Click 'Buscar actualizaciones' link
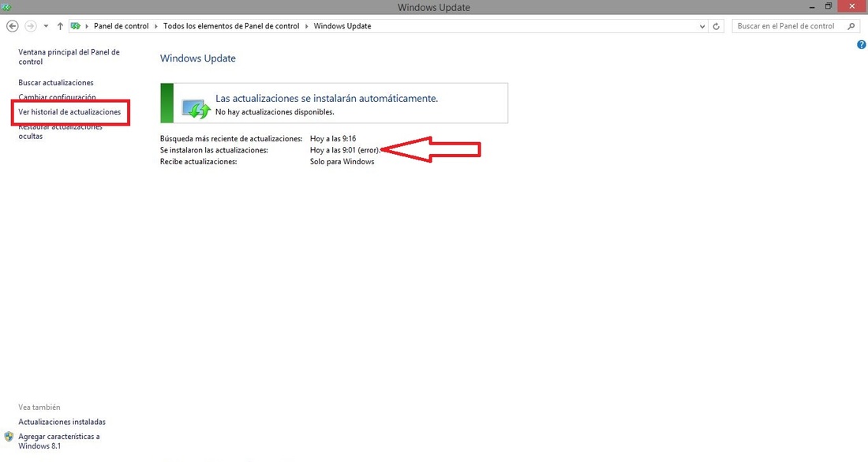This screenshot has height=462, width=868. pyautogui.click(x=56, y=83)
